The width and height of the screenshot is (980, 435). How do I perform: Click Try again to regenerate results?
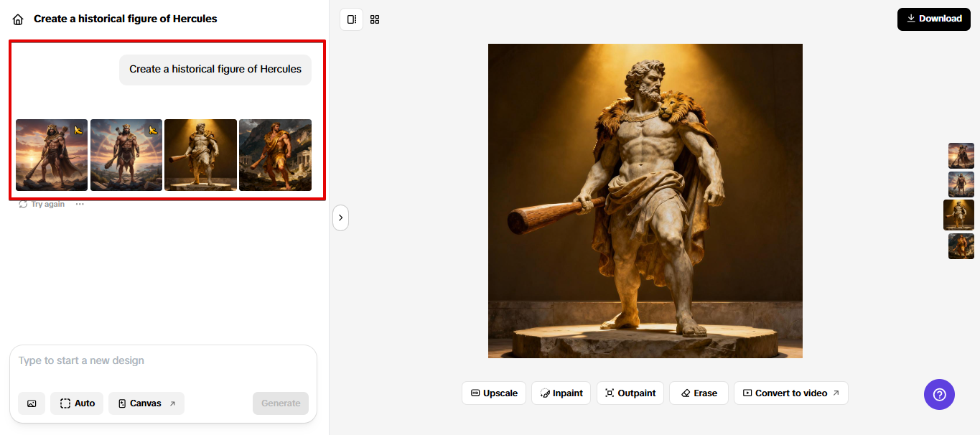click(x=41, y=204)
